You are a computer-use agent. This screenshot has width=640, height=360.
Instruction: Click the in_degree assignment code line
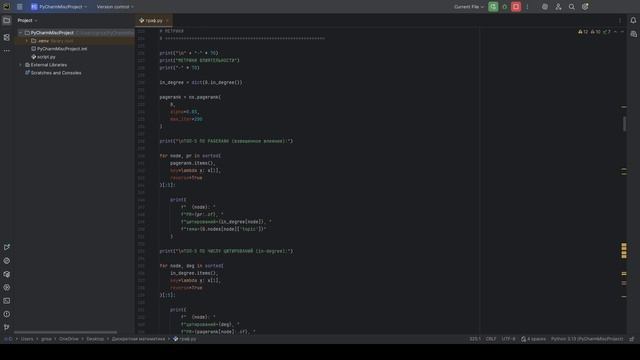[201, 82]
